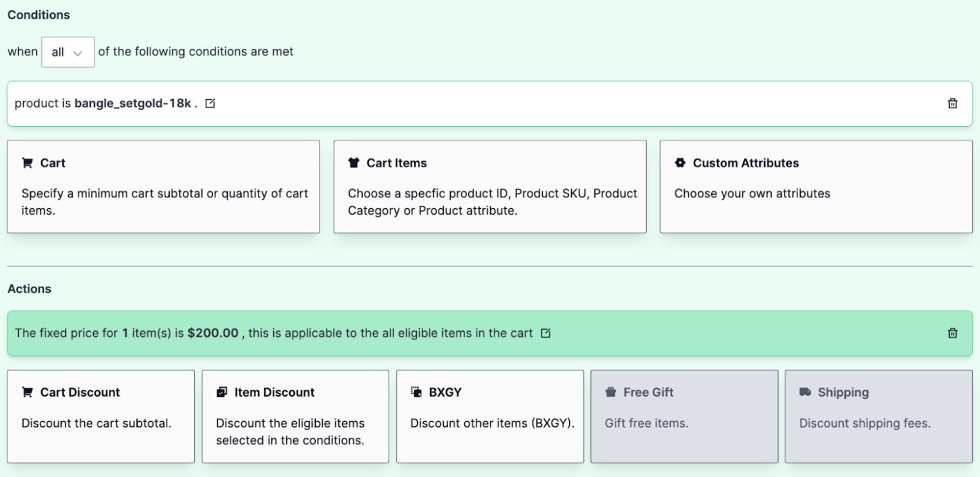980x477 pixels.
Task: Delete the bangle_setgold-18k condition via trash icon
Action: click(952, 103)
